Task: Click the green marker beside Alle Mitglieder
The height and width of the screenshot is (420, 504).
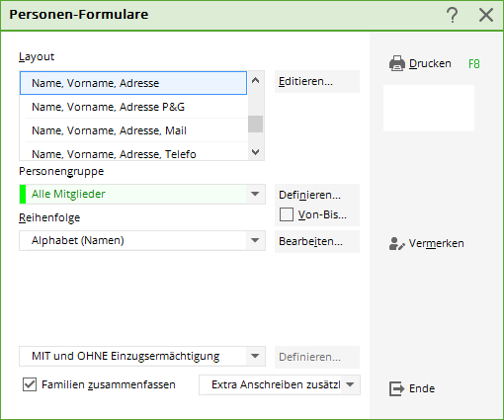Action: (23, 194)
